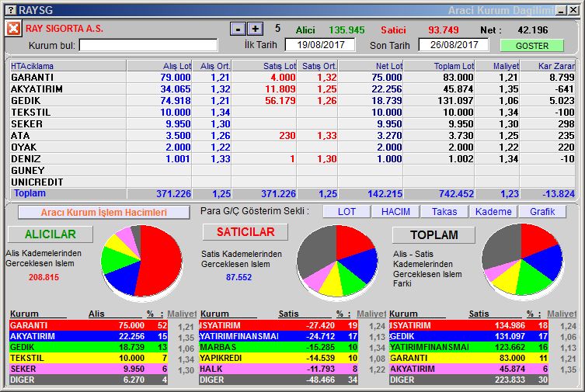This screenshot has height=392, width=585.
Task: Click GEDIK 131.097 total row
Action: (x=468, y=336)
